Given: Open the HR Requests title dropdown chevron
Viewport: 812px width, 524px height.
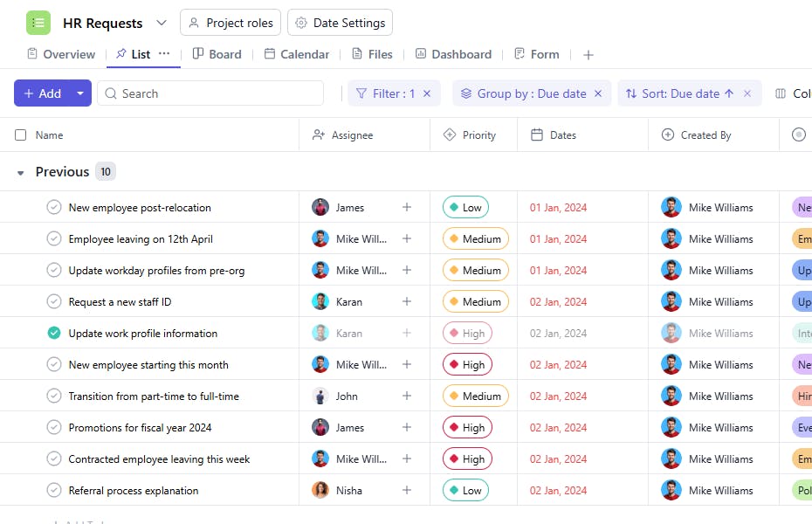Looking at the screenshot, I should click(x=162, y=23).
